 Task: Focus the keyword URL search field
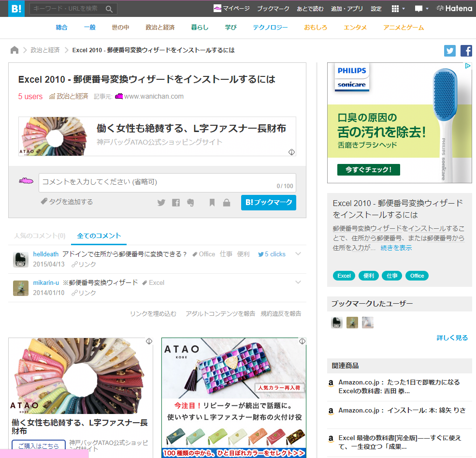[73, 9]
